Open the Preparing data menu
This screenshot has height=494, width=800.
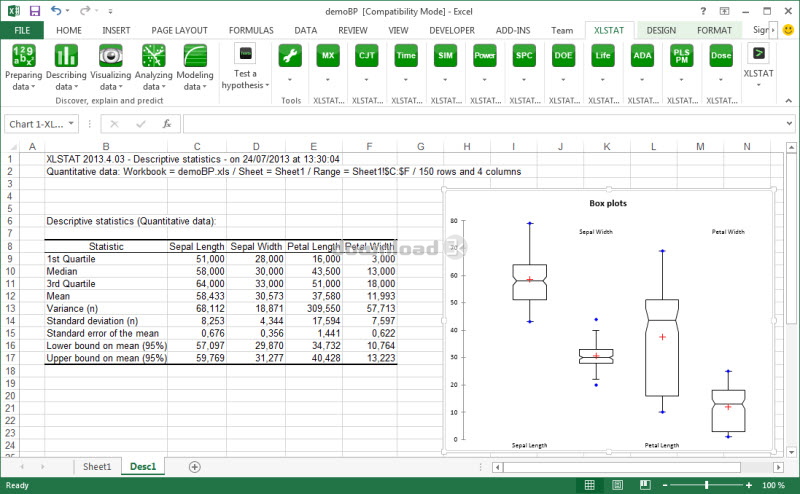tap(23, 68)
